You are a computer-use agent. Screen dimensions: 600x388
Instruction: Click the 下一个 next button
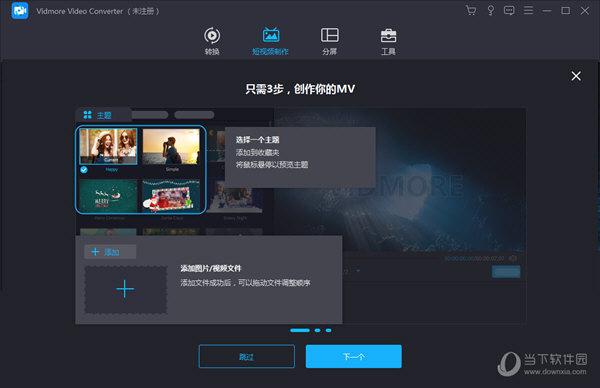(x=354, y=357)
